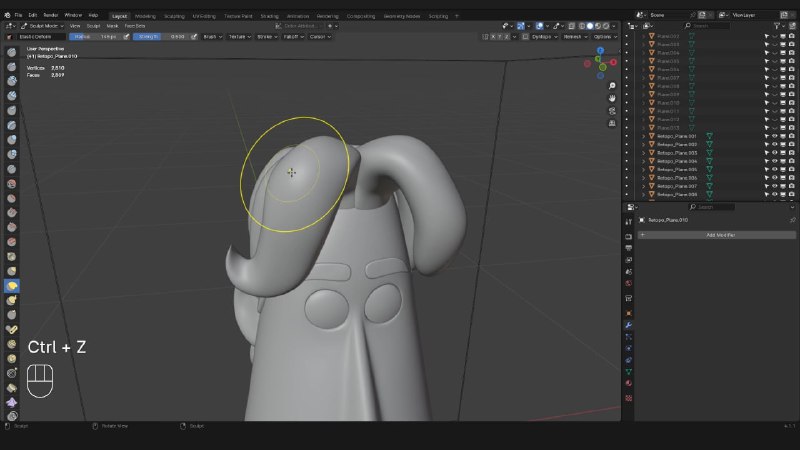Switch perspective/orthographic view icon
Viewport: 800px width, 450px height.
[x=612, y=123]
